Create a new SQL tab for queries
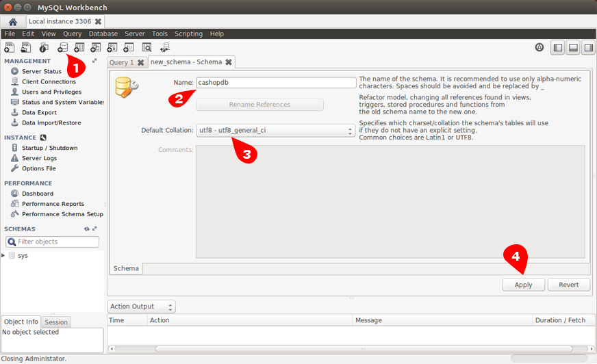 tap(9, 47)
